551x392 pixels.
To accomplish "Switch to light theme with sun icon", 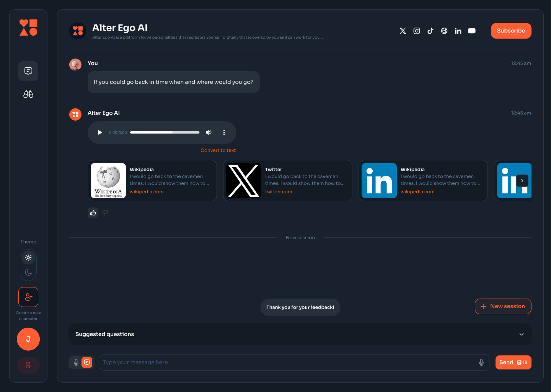I will (28, 258).
